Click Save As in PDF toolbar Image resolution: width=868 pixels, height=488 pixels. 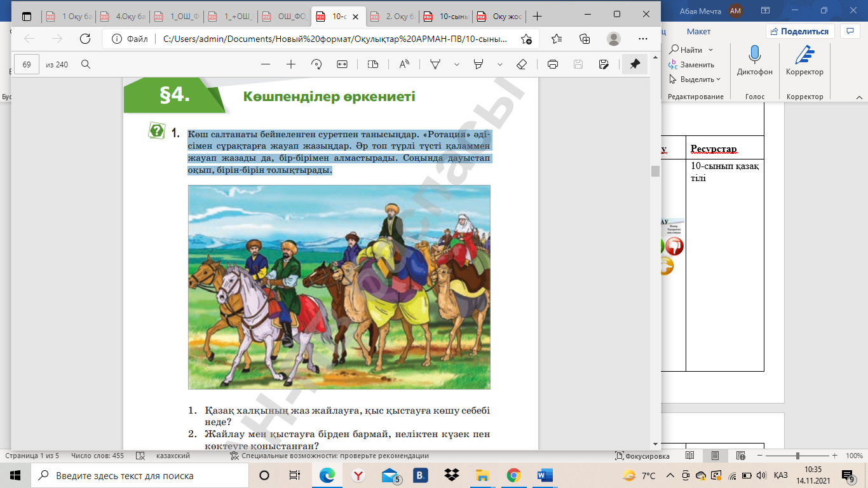(604, 64)
